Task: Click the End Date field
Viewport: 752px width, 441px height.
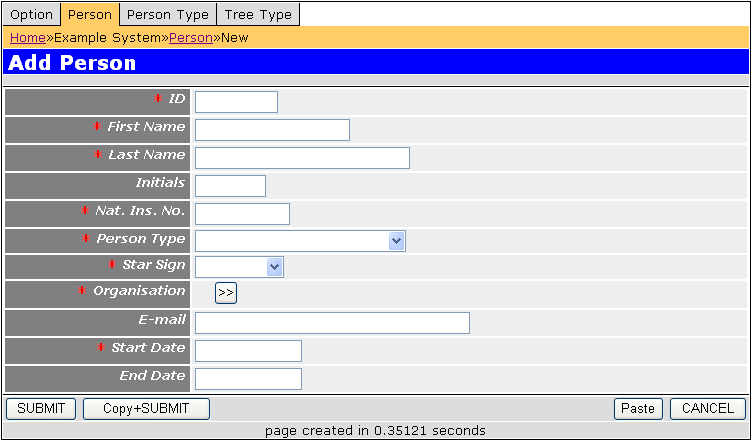Action: click(248, 379)
